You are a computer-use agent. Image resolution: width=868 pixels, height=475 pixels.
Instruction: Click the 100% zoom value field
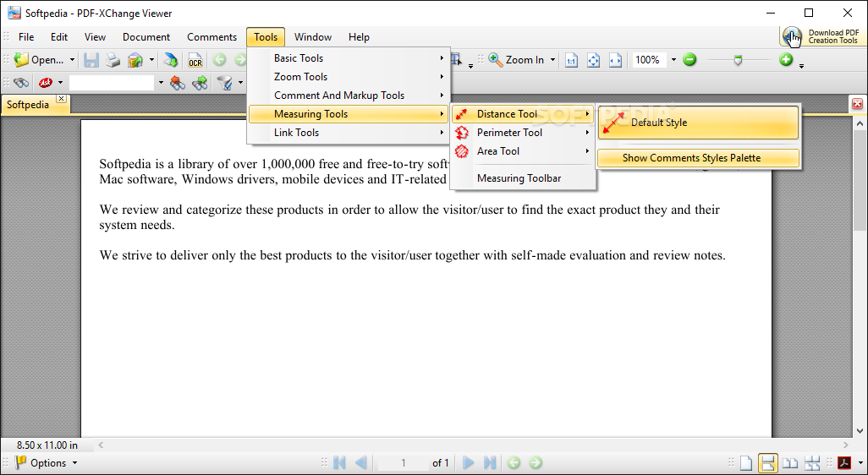650,60
